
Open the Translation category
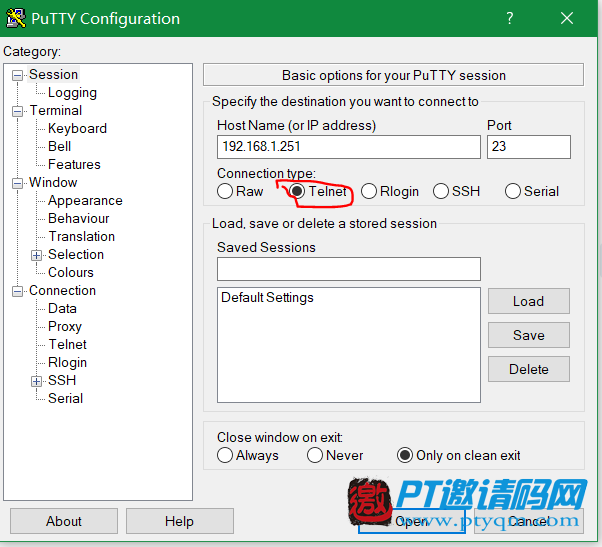click(x=82, y=236)
